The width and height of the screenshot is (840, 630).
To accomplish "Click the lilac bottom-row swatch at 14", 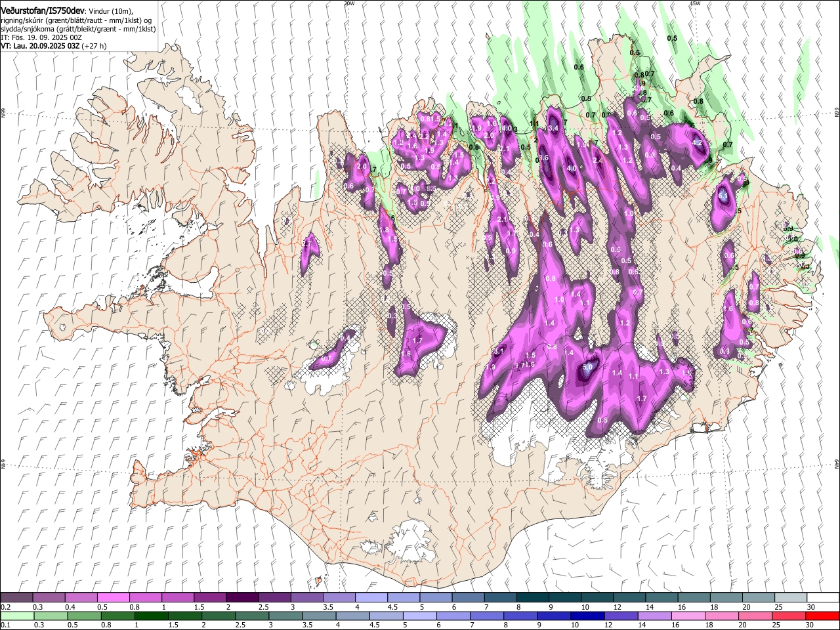I will click(x=654, y=616).
